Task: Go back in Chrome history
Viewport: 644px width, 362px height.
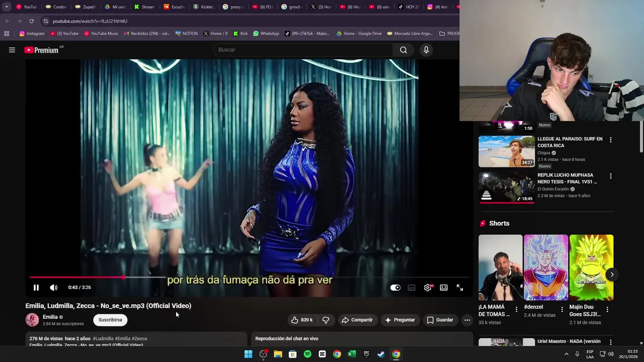Action: [7, 21]
